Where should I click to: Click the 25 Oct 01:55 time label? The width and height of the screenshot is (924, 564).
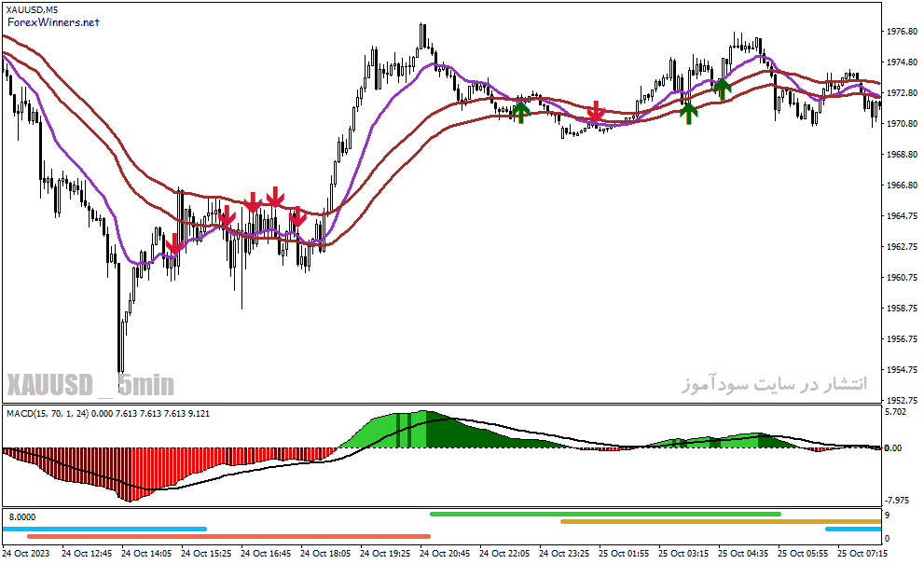click(x=624, y=554)
